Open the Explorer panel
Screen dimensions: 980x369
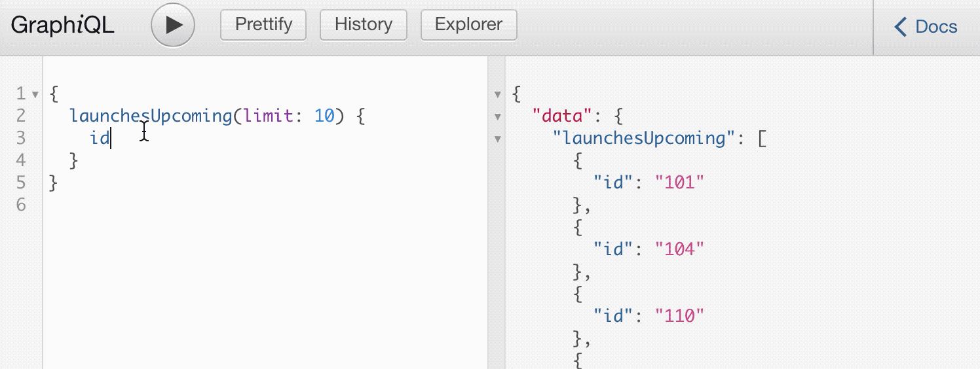point(468,25)
